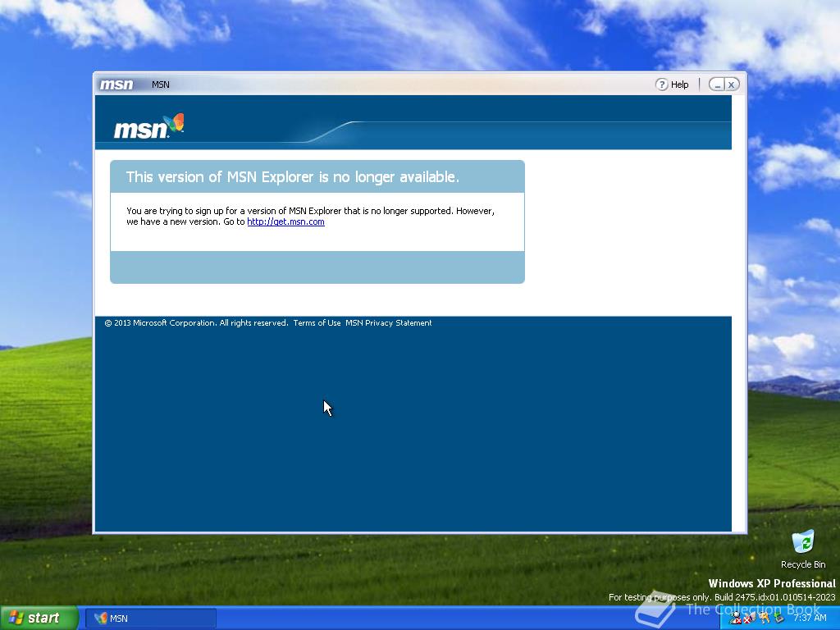Open the get.msn.com link
Viewport: 840px width, 630px height.
click(285, 221)
